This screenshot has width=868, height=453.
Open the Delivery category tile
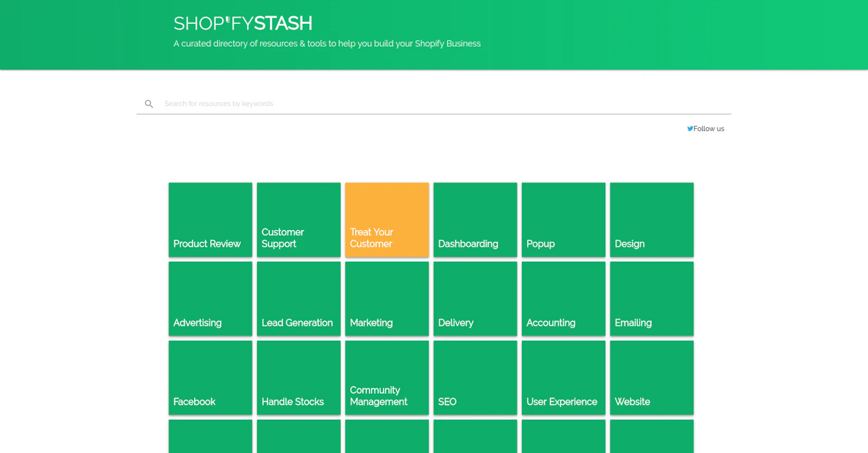click(x=475, y=298)
